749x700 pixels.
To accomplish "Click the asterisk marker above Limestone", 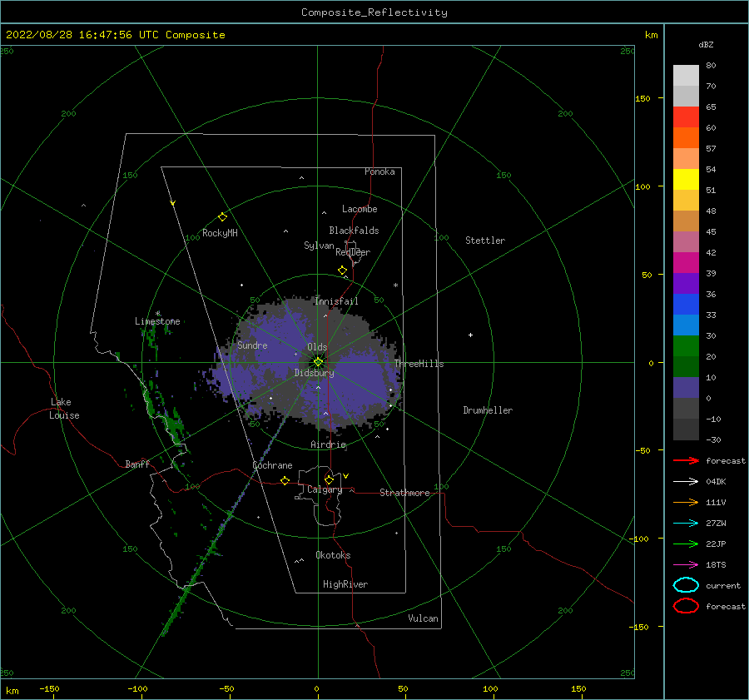I will click(157, 314).
